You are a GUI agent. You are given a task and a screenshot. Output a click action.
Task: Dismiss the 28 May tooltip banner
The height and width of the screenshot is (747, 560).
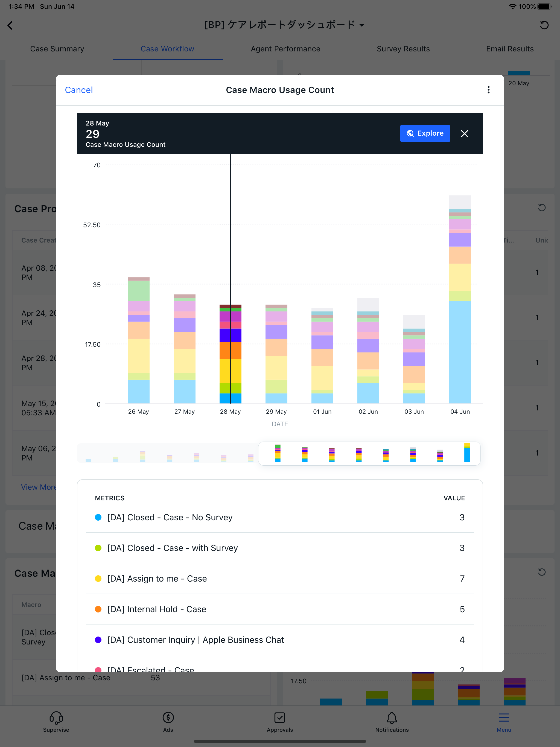[464, 134]
